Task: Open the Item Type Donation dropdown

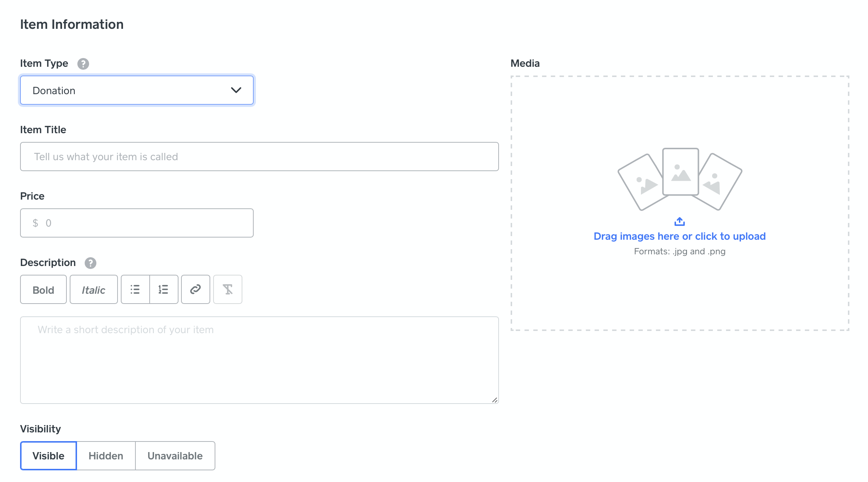Action: coord(124,90)
